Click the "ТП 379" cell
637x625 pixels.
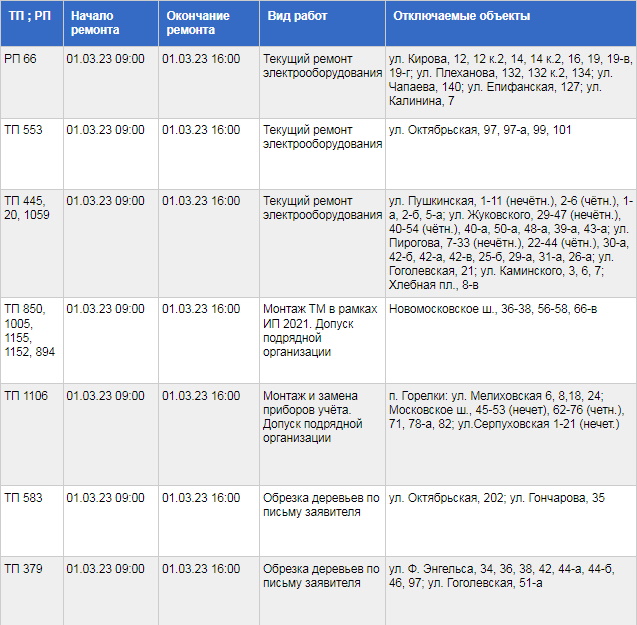tap(23, 569)
